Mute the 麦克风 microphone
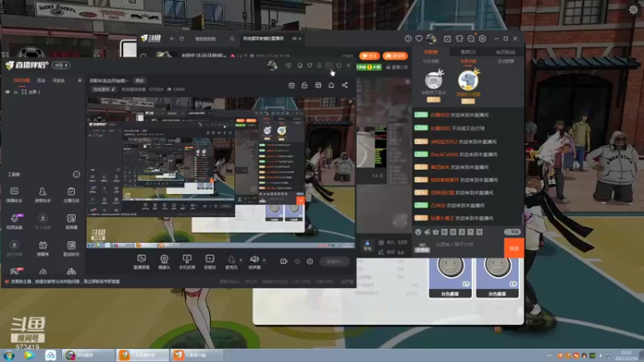Image resolution: width=644 pixels, height=362 pixels. pyautogui.click(x=231, y=262)
